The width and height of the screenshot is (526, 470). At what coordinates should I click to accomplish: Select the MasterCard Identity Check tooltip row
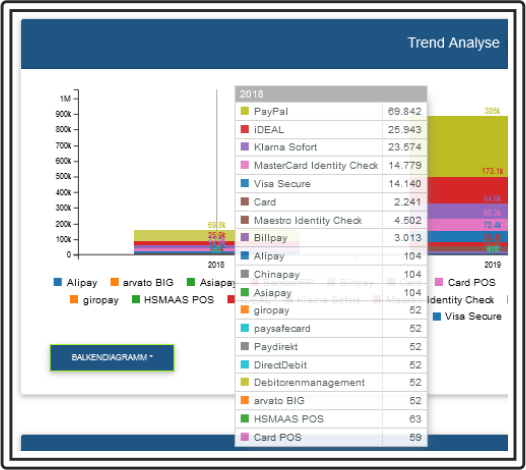(331, 165)
